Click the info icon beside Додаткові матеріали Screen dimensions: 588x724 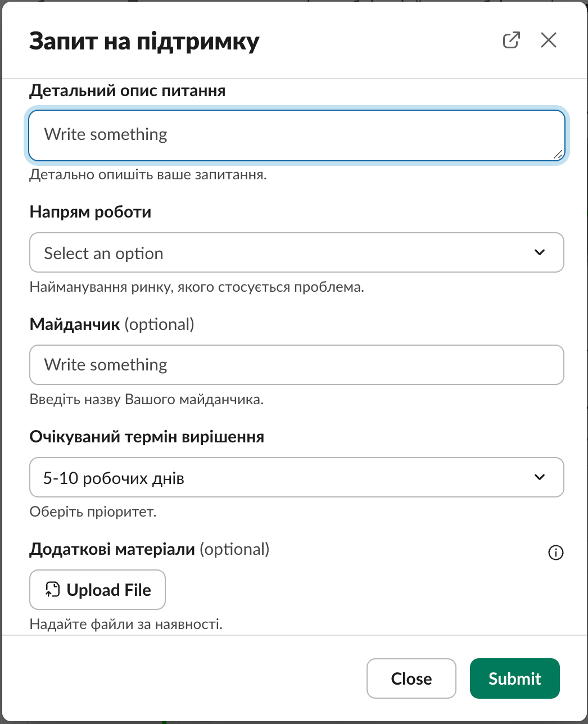(555, 553)
